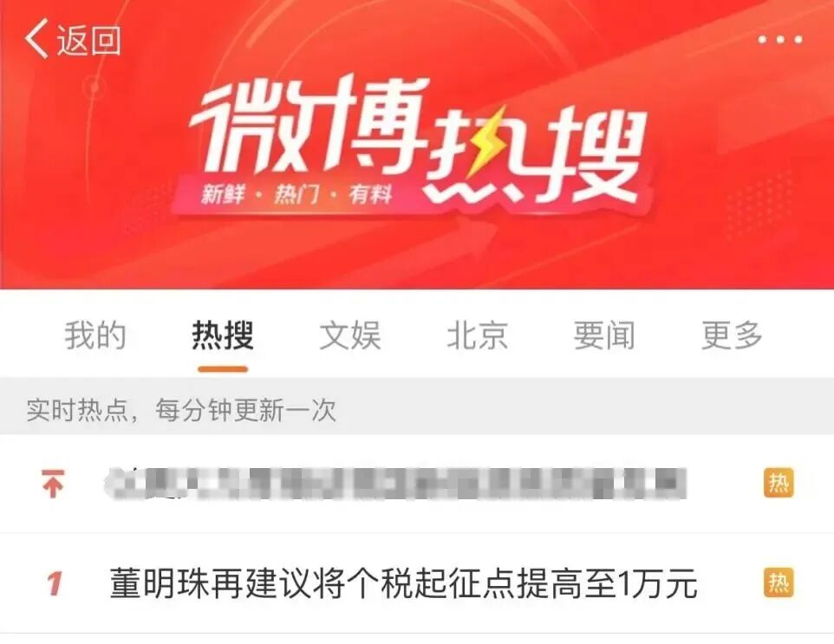Viewport: 834px width, 644px height.
Task: Select the red rank number 1 icon
Action: (54, 583)
